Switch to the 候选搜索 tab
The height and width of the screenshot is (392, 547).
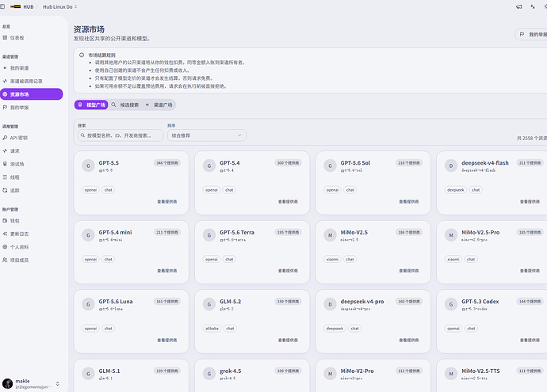(125, 105)
